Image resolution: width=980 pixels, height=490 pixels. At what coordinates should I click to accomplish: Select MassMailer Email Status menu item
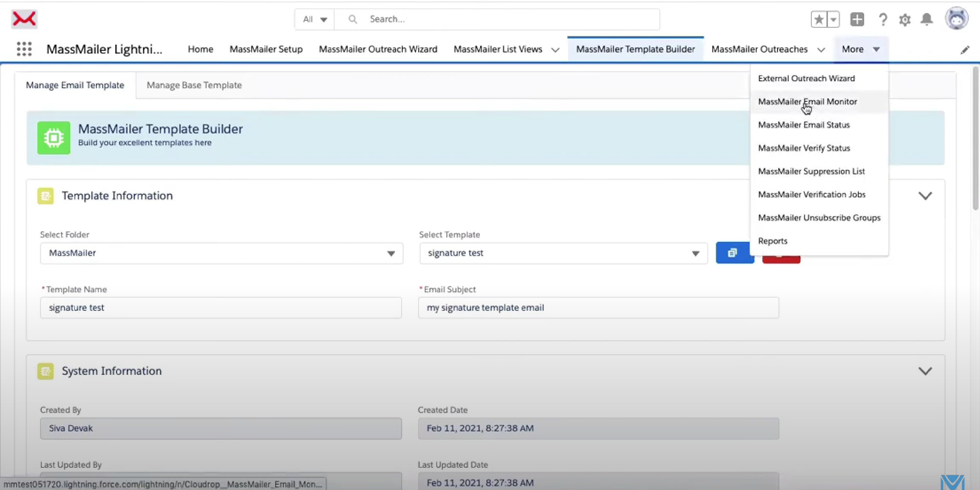coord(819,125)
